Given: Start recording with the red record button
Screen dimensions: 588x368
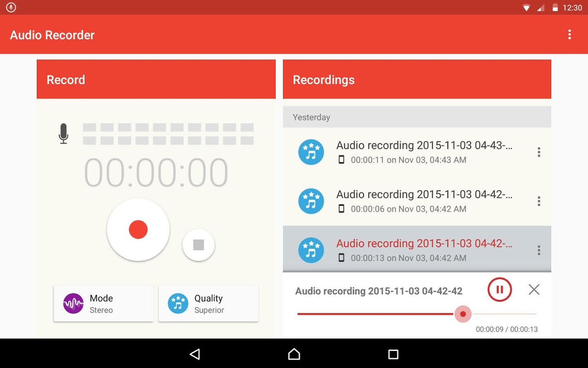Looking at the screenshot, I should (x=138, y=229).
